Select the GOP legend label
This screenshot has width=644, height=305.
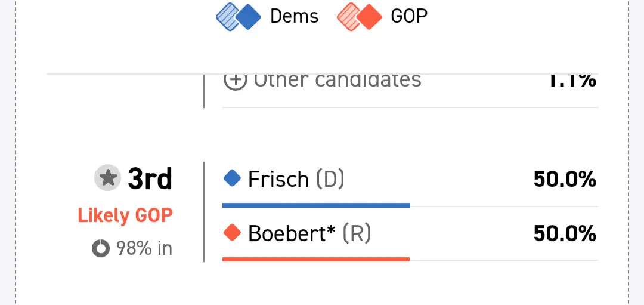coord(409,17)
